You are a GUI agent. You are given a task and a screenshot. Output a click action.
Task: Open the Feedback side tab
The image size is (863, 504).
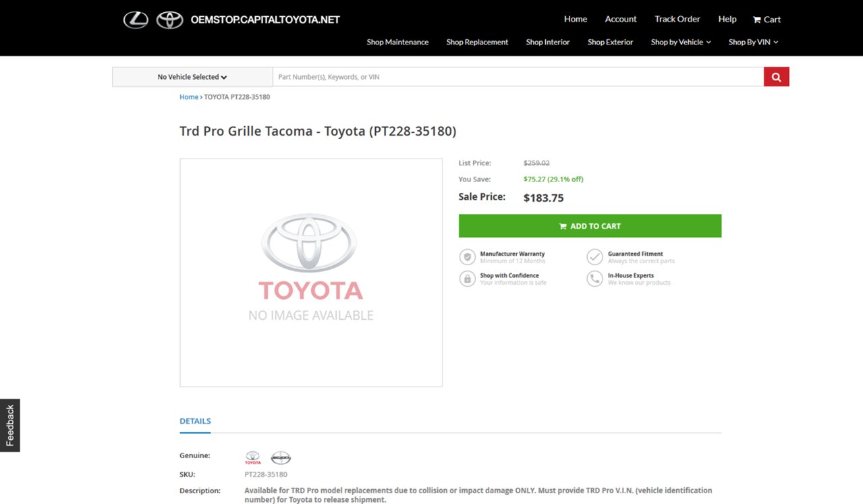coord(10,425)
